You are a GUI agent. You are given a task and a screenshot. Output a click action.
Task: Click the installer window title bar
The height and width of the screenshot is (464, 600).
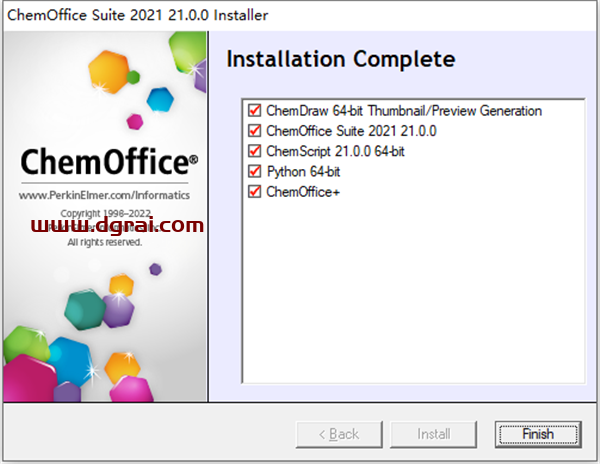[300, 15]
